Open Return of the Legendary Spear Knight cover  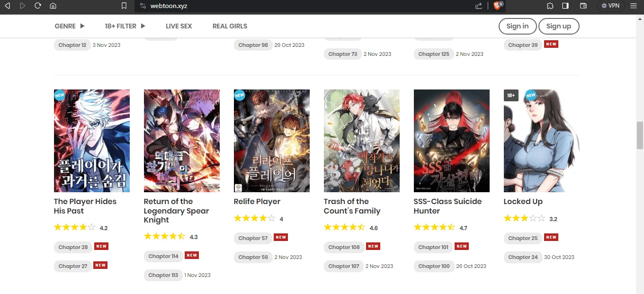[x=182, y=141]
